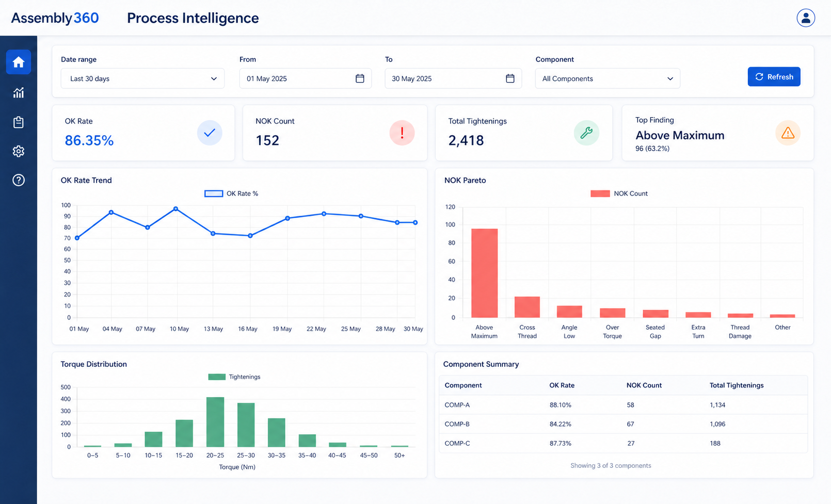The height and width of the screenshot is (504, 831).
Task: Click Showing 3 of 3 components text
Action: (611, 466)
